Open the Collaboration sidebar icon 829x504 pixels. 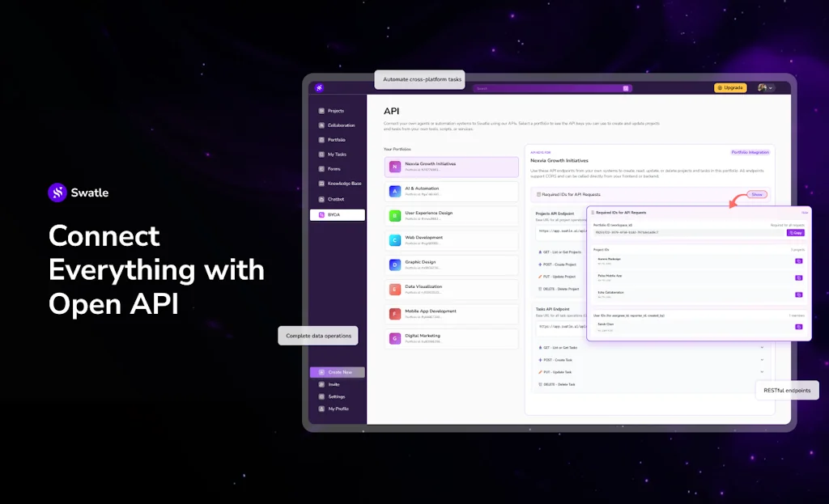pyautogui.click(x=321, y=125)
